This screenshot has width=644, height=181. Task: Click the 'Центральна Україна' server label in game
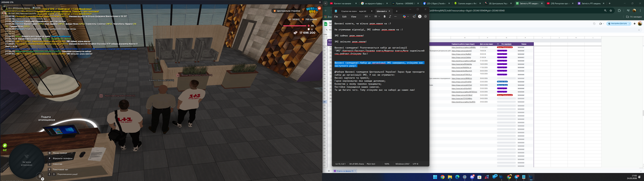pyautogui.click(x=288, y=11)
